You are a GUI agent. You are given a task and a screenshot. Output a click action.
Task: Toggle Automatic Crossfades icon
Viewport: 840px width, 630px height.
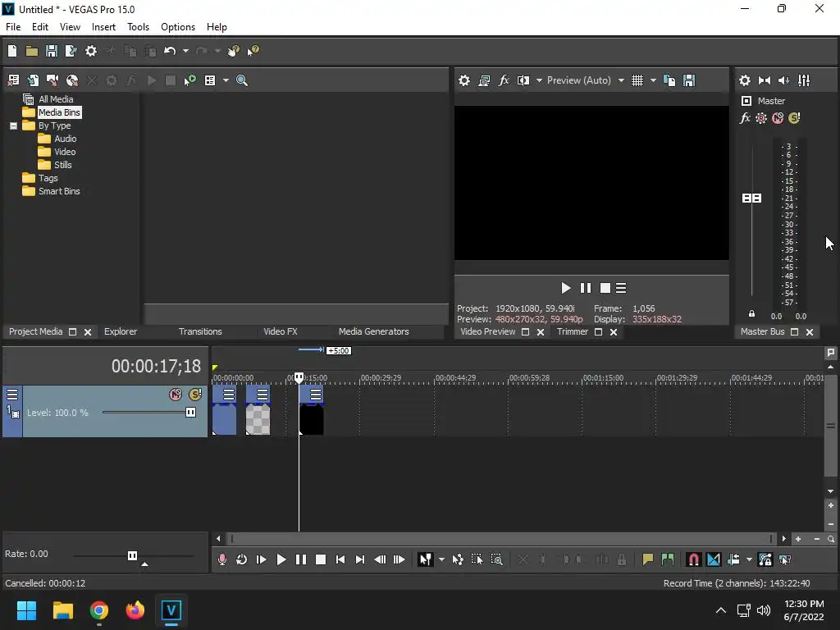714,559
